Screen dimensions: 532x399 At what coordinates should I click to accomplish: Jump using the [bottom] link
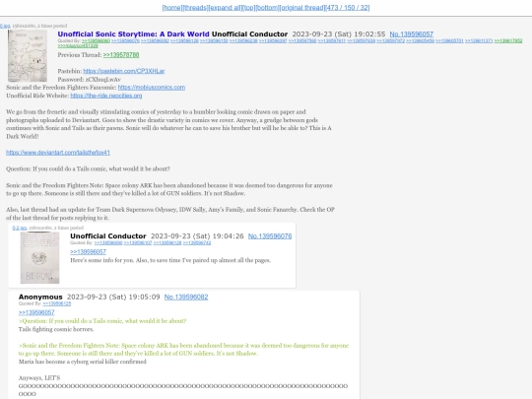tap(267, 8)
